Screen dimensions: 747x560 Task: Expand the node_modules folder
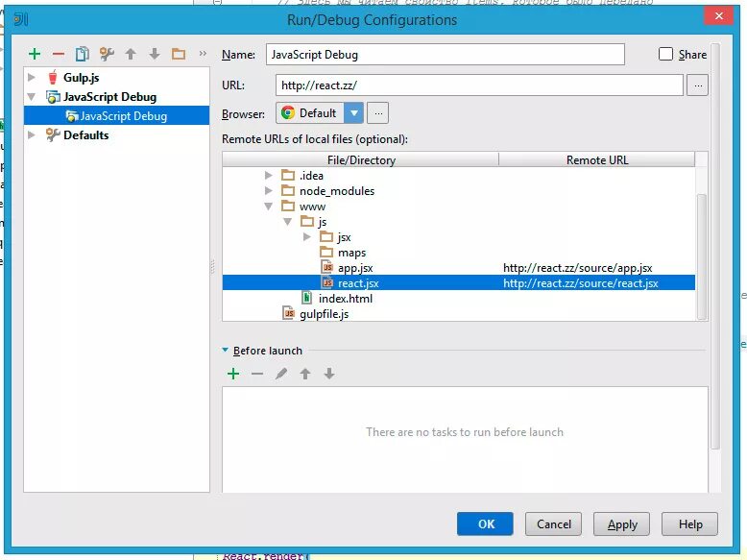coord(268,190)
